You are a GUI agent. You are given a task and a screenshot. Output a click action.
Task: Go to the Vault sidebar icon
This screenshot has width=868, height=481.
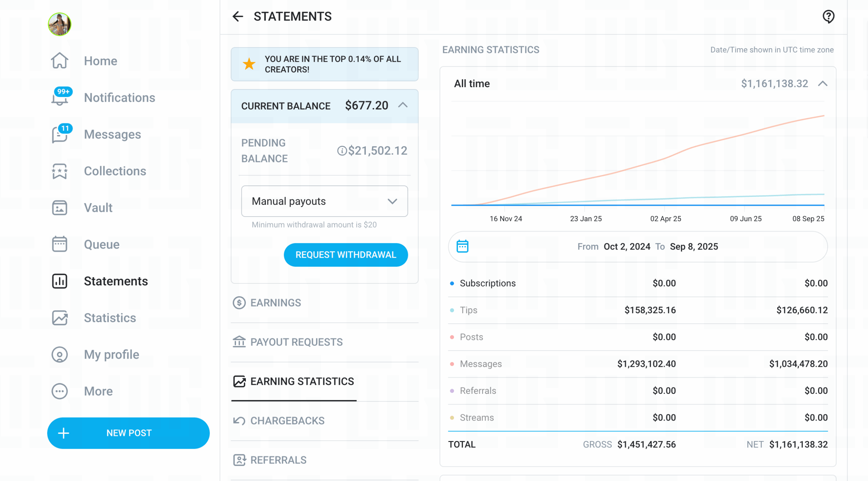point(60,208)
